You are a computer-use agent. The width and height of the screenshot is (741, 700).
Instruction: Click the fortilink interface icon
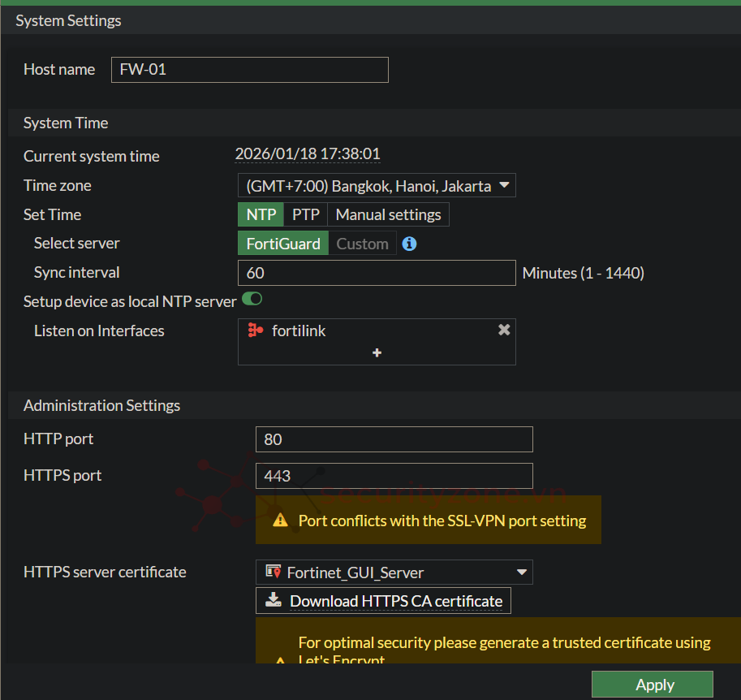click(256, 331)
